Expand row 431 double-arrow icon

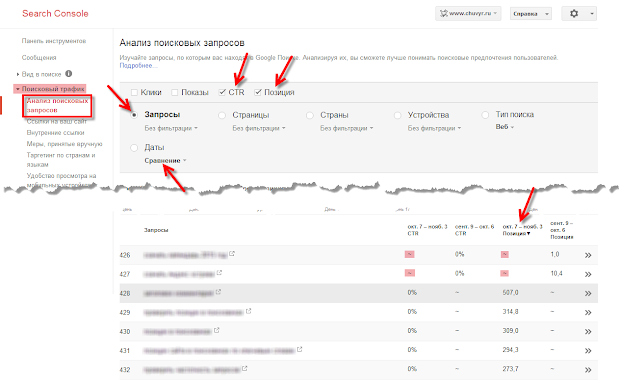[588, 351]
